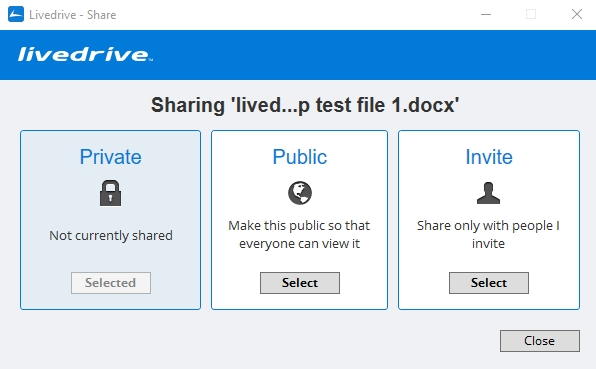Click the padlock icon under Private
596x369 pixels.
(x=110, y=193)
